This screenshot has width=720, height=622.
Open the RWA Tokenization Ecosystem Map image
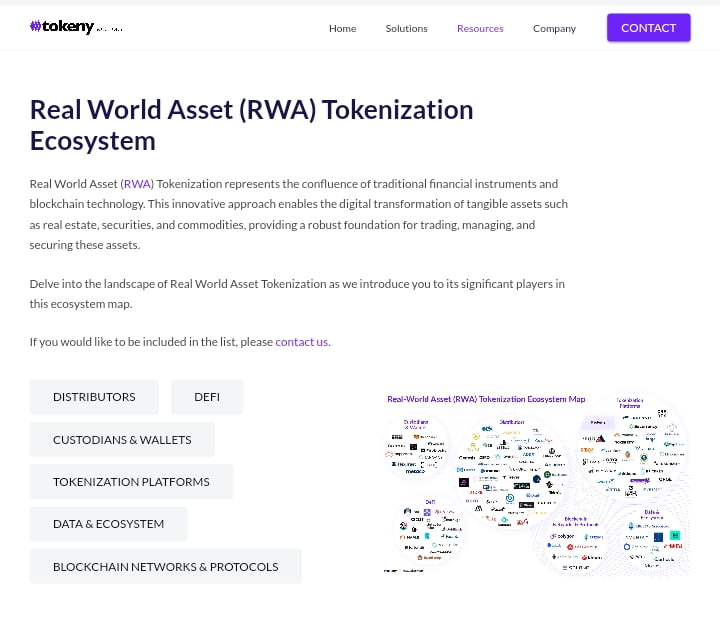pyautogui.click(x=535, y=484)
